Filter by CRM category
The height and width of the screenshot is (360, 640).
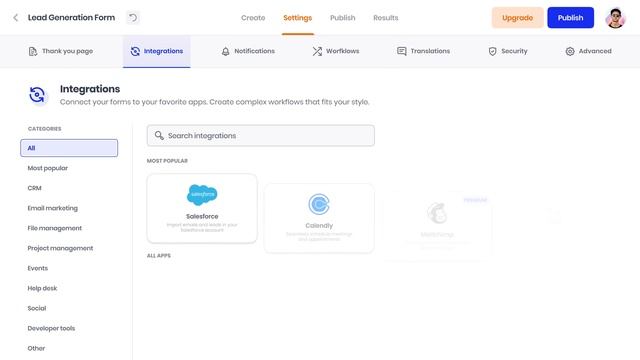34,188
